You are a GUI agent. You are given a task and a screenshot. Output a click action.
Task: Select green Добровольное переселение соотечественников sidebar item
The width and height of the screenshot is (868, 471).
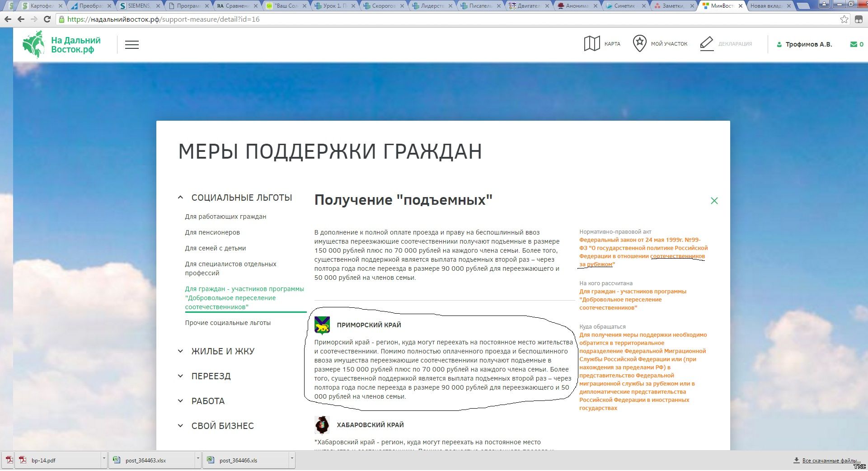pyautogui.click(x=244, y=298)
